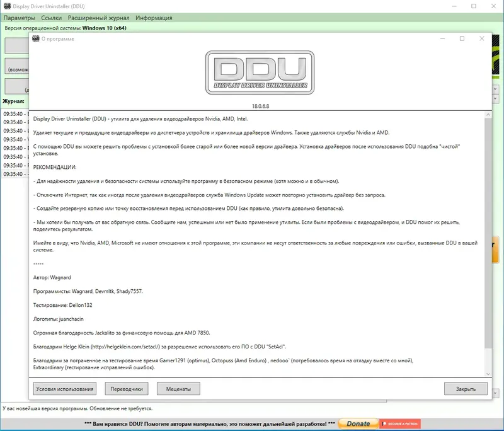Viewport: 504px width, 431px height.
Task: Minimize the О программе dialog
Action: [x=442, y=38]
